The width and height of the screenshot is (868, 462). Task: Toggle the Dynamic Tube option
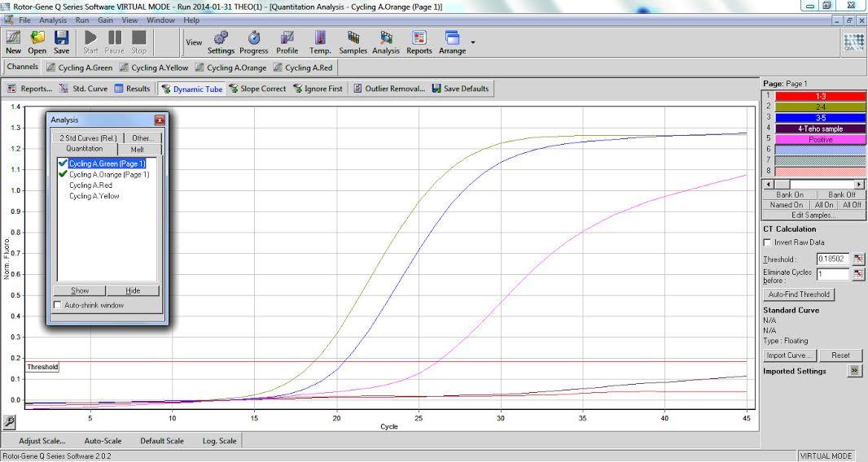191,89
